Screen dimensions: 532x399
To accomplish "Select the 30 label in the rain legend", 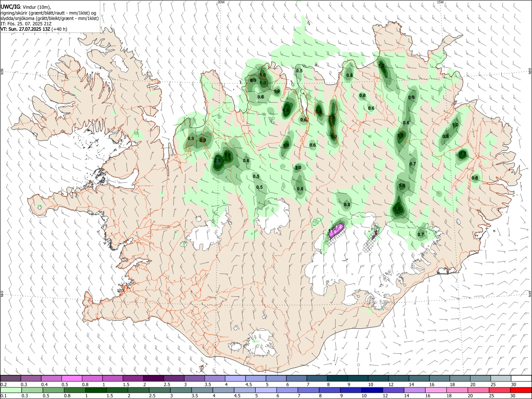I will [513, 396].
